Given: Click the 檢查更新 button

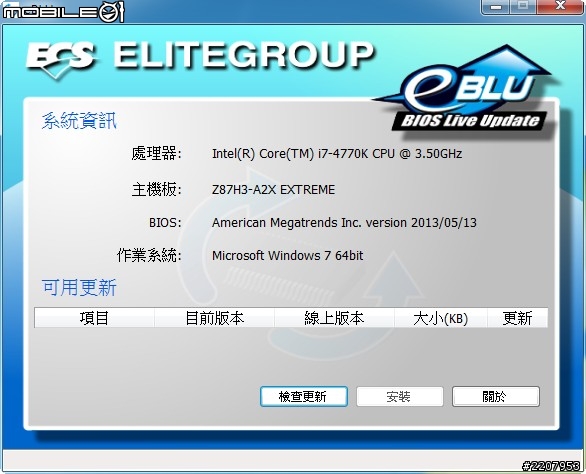Looking at the screenshot, I should pyautogui.click(x=304, y=396).
